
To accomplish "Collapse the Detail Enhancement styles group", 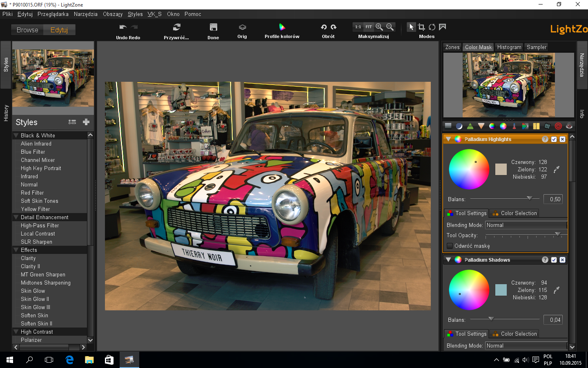I will (16, 217).
